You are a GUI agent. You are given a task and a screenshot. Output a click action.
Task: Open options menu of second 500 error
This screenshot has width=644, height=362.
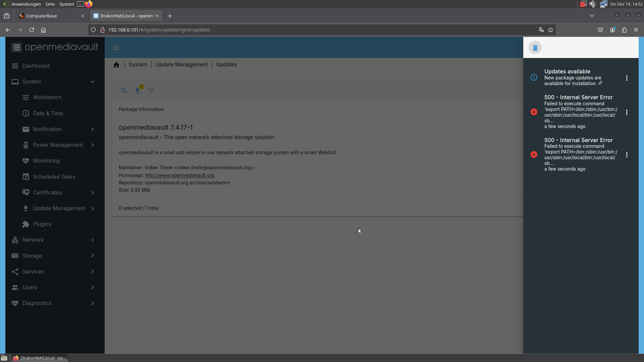627,155
